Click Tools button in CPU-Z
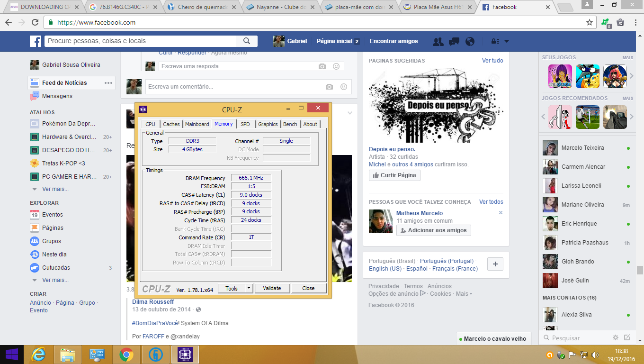 pos(232,288)
